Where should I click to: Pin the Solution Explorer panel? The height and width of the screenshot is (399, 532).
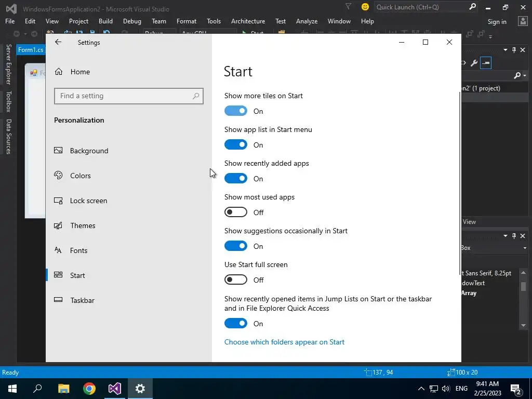(x=514, y=50)
